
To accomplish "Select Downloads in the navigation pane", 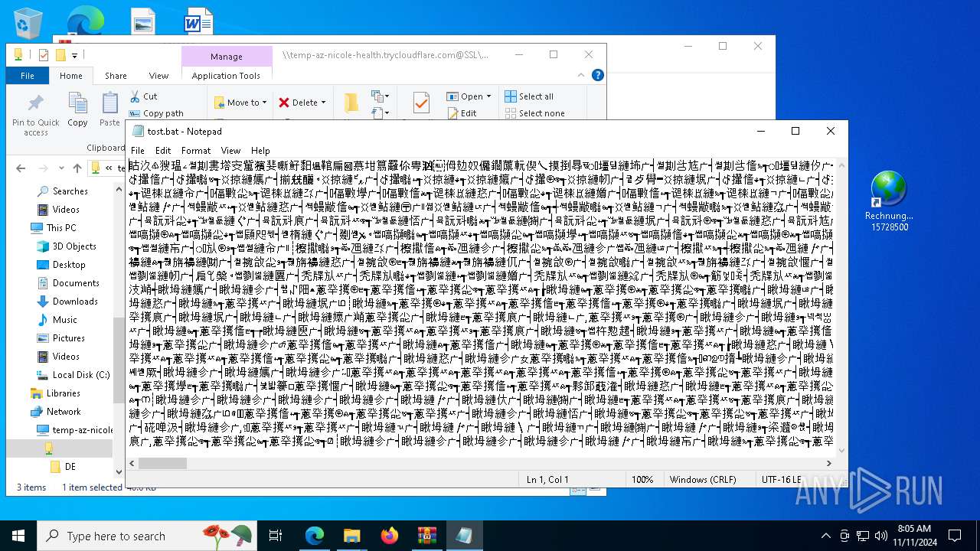I will (x=75, y=302).
